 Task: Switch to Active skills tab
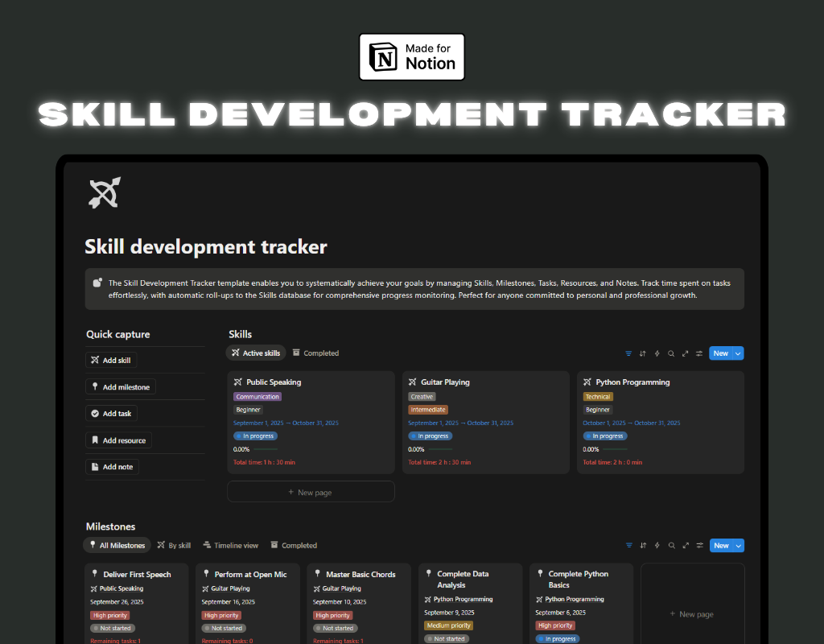pos(256,353)
